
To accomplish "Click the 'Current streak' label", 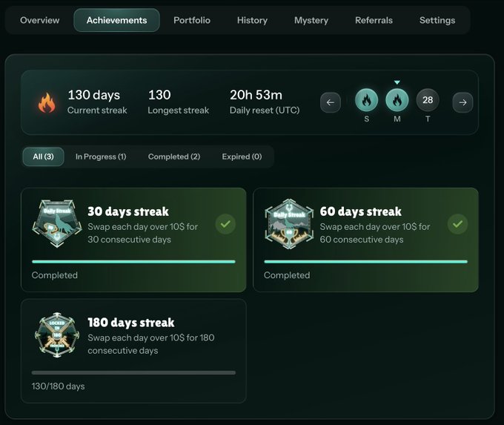I will pos(97,111).
